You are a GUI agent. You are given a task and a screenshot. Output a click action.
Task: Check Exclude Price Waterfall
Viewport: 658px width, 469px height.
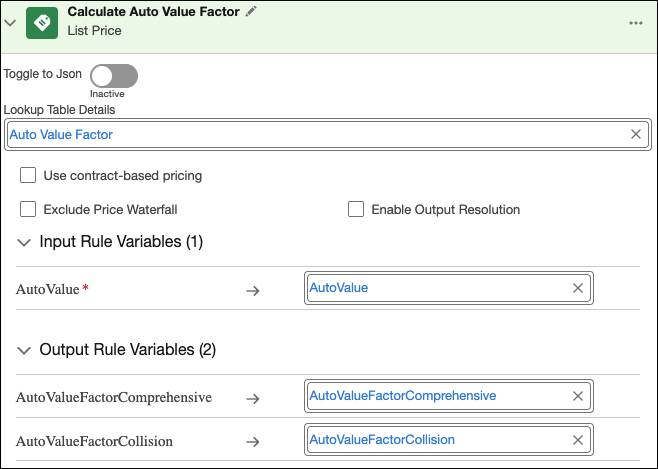pyautogui.click(x=28, y=209)
